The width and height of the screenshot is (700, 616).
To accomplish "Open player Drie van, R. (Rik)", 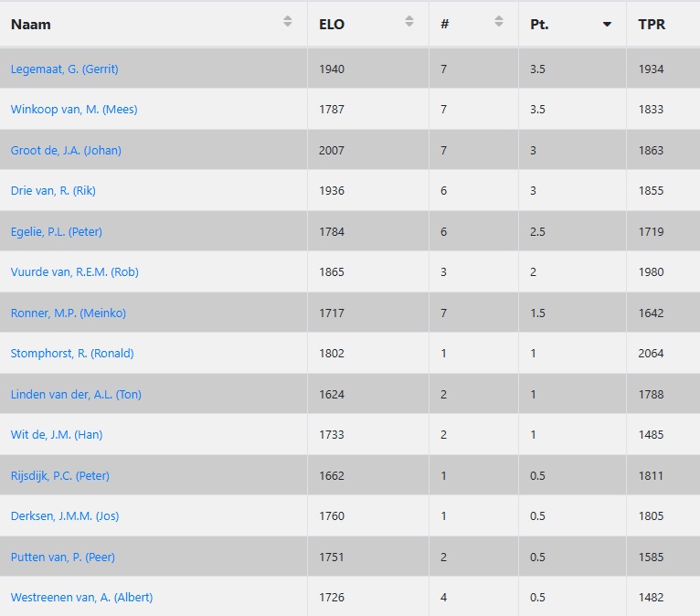I will pyautogui.click(x=53, y=191).
